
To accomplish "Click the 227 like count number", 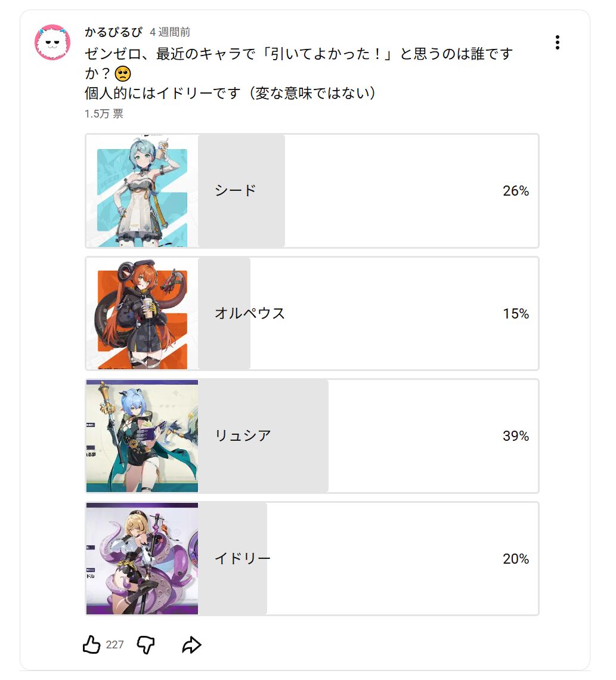I will (115, 645).
